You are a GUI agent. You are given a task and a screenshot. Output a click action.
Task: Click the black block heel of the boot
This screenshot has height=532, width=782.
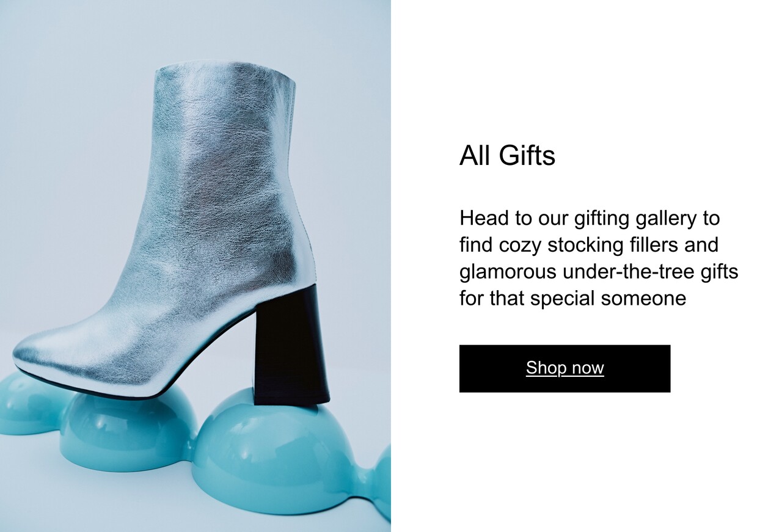291,347
